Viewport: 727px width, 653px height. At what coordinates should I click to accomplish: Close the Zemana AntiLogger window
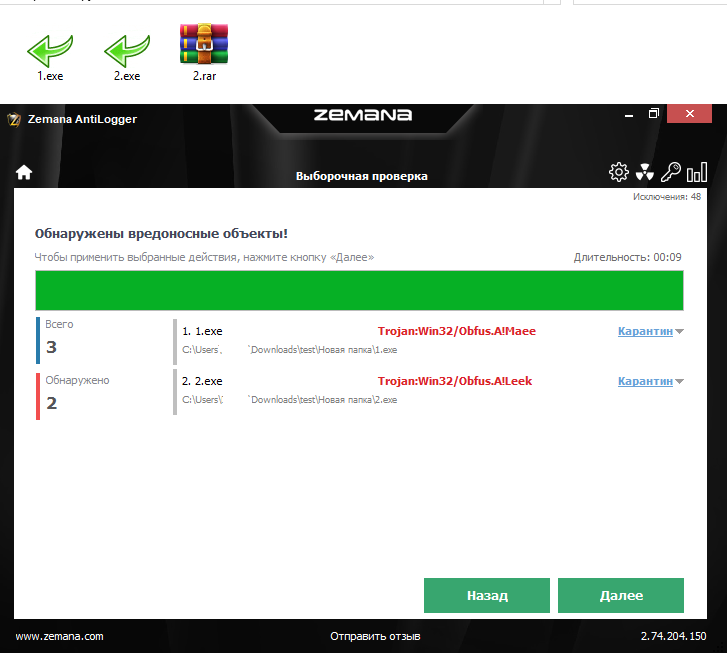[689, 114]
